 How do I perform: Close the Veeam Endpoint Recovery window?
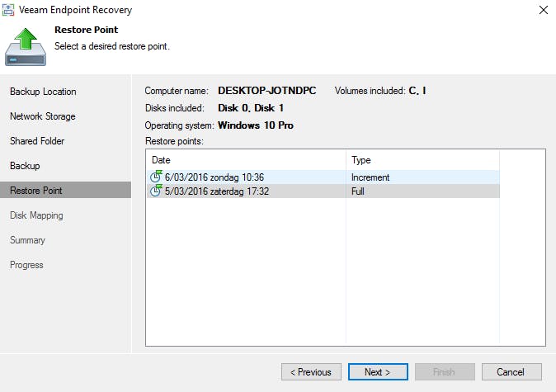[x=544, y=10]
